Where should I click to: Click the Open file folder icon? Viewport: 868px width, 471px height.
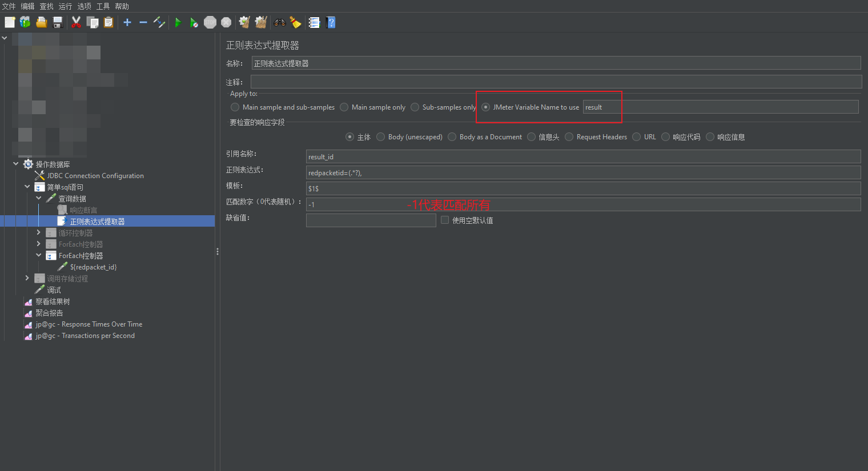(x=41, y=22)
